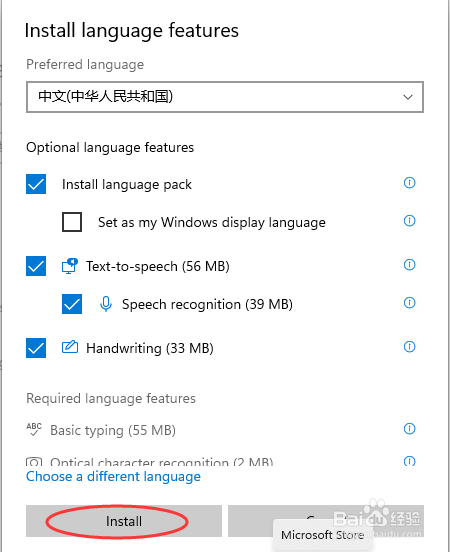Show info for Speech recognition

(x=409, y=302)
